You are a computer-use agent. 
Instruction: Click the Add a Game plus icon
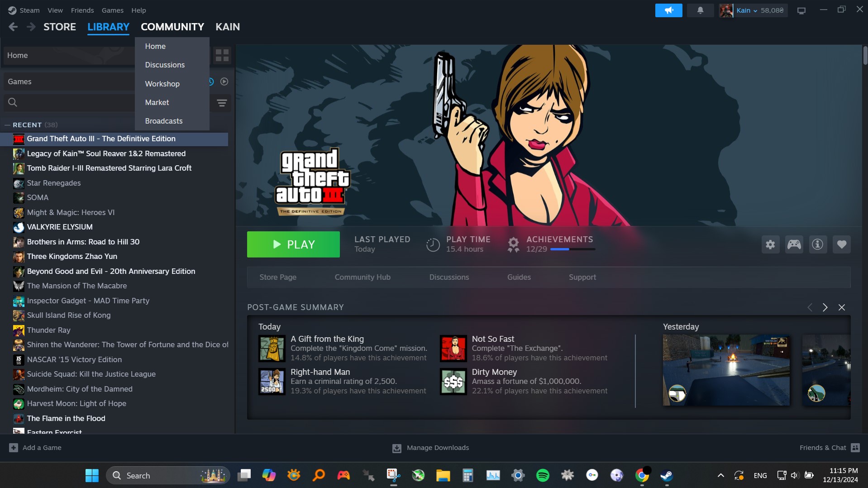tap(14, 448)
